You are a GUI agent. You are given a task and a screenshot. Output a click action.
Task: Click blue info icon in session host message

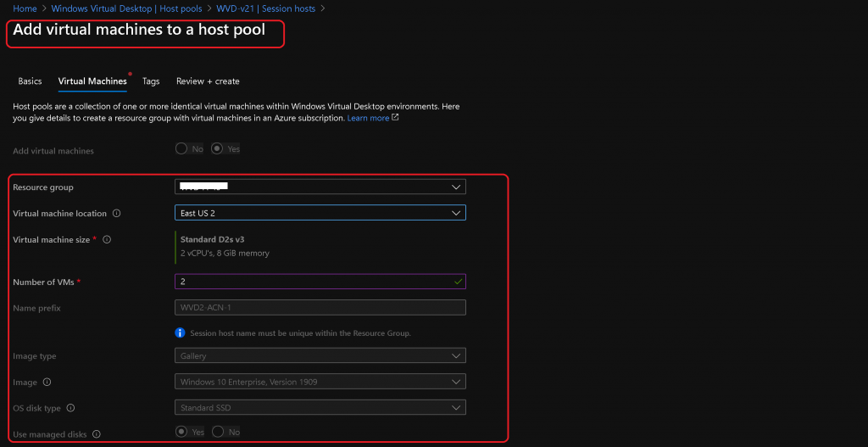coord(180,332)
